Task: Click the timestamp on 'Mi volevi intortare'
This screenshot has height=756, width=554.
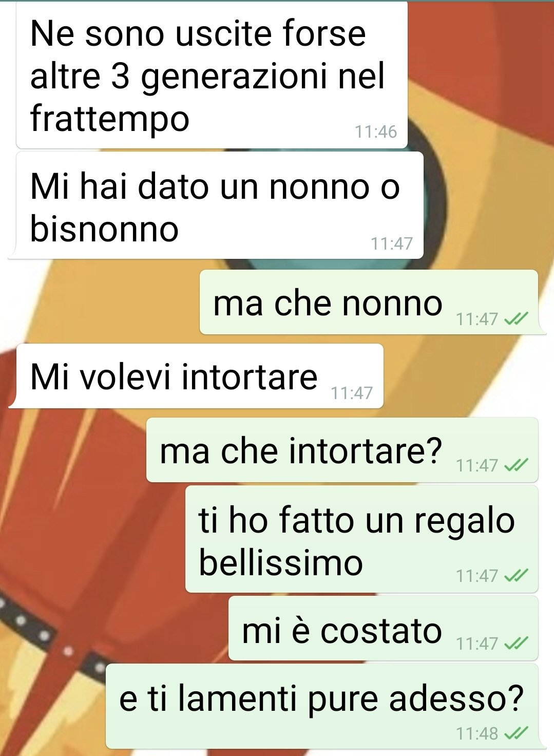Action: tap(352, 393)
